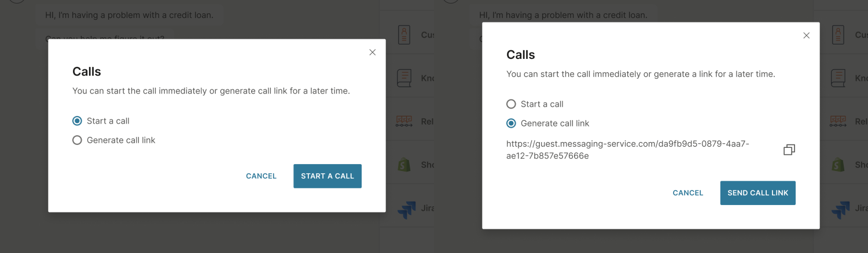Open Shopify icon beside the Start a Call dialog

tap(404, 165)
